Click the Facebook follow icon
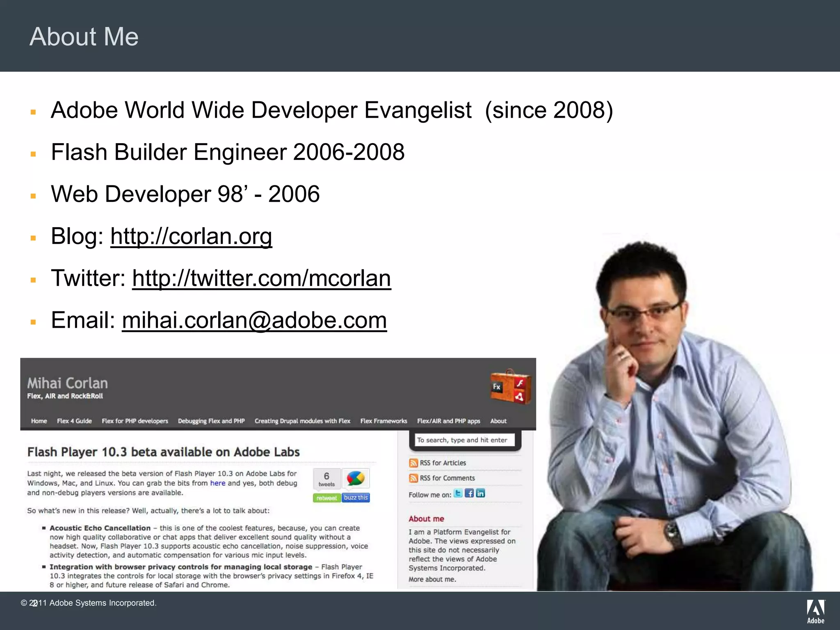 469,493
